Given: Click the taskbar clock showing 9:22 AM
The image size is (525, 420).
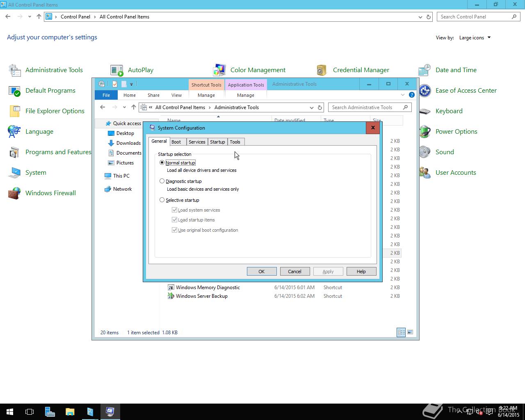Looking at the screenshot, I should point(509,411).
